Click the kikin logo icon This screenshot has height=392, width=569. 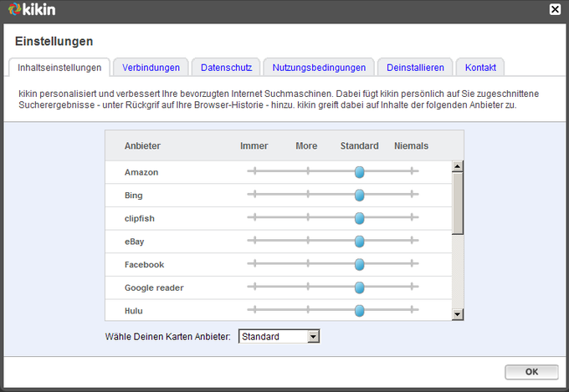[14, 9]
